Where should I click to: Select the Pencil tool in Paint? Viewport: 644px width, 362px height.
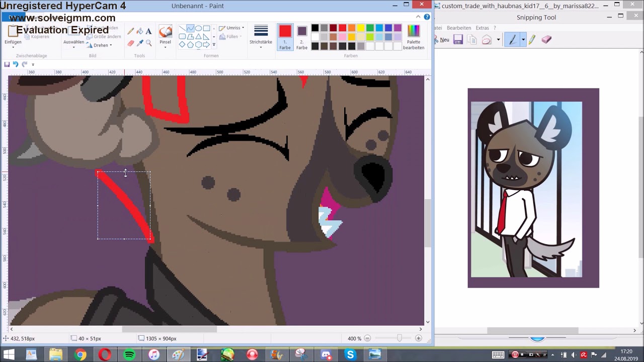click(131, 32)
